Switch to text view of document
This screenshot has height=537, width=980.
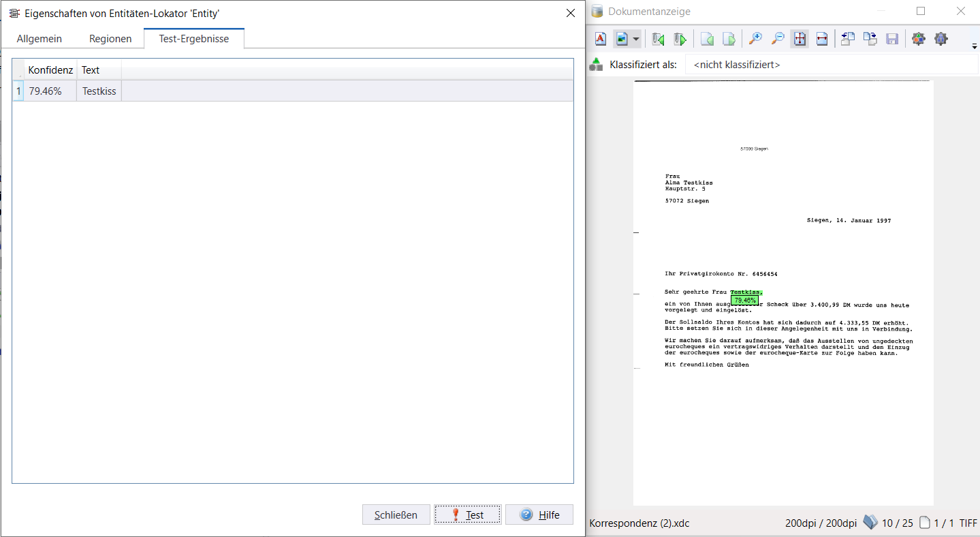[601, 39]
